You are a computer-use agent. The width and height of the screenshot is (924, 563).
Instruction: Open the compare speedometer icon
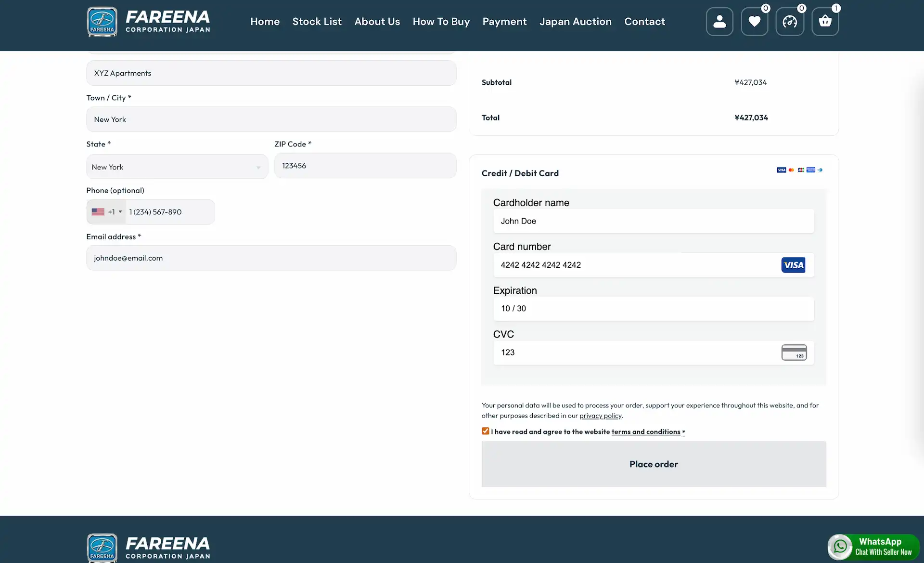[x=790, y=22]
